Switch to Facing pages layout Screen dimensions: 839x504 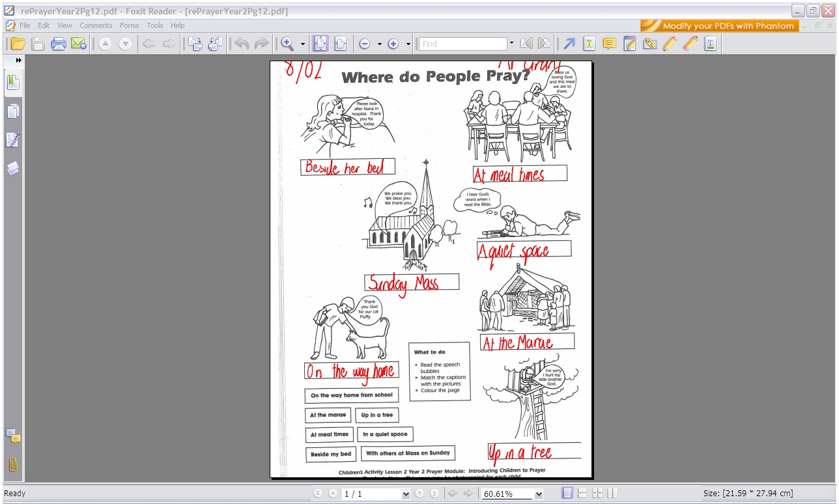(612, 494)
